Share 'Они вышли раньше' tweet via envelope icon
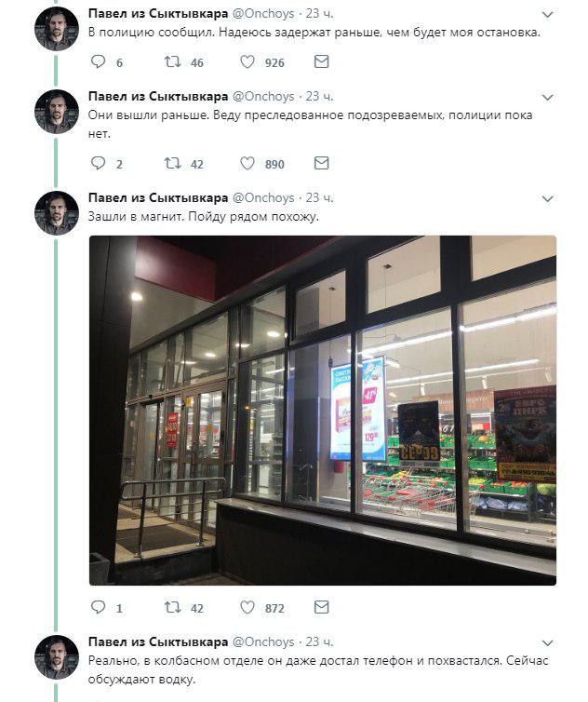The width and height of the screenshot is (588, 702). point(321,164)
